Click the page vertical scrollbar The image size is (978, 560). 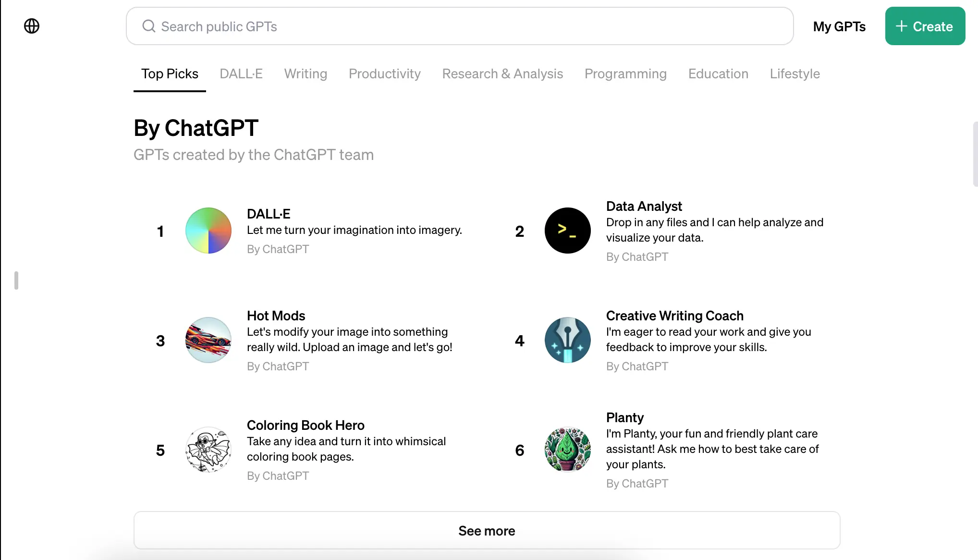point(975,154)
